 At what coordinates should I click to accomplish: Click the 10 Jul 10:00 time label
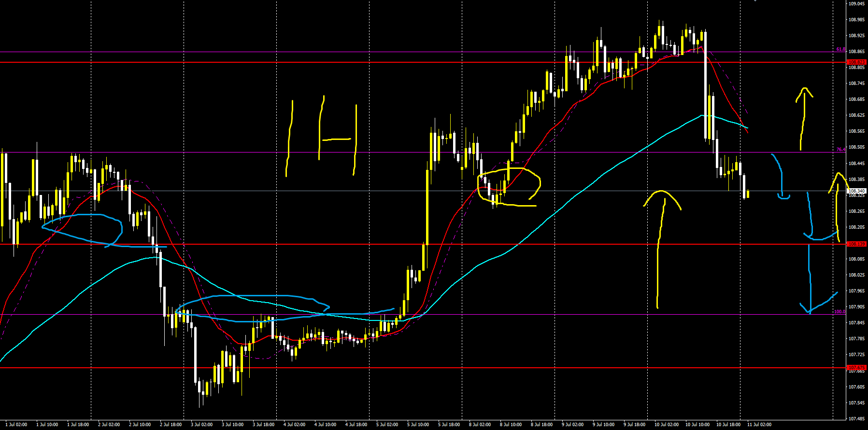click(697, 425)
